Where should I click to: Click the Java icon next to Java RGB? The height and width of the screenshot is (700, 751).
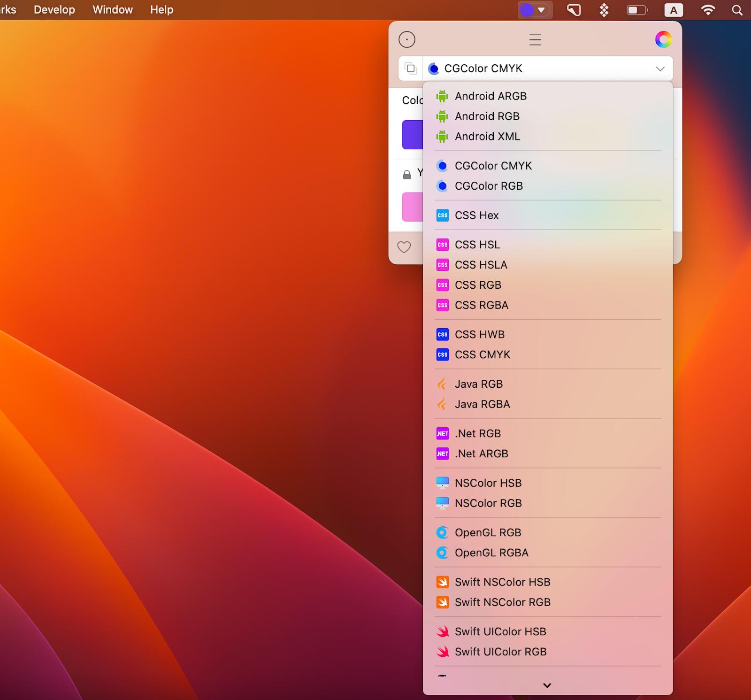[442, 384]
